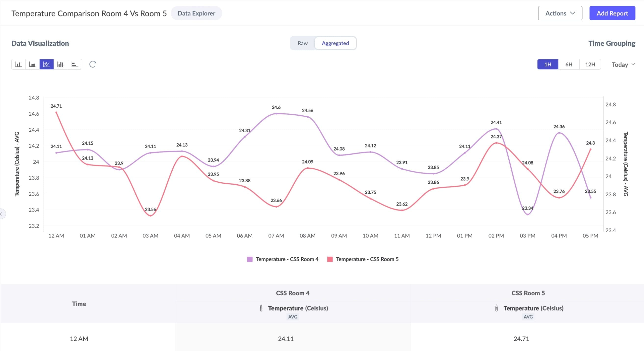Switch to stacked bar chart view
The width and height of the screenshot is (644, 351).
pos(61,64)
